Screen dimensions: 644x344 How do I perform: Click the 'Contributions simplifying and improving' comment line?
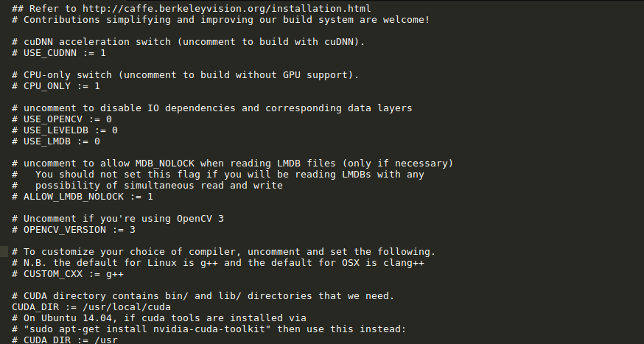tap(221, 20)
